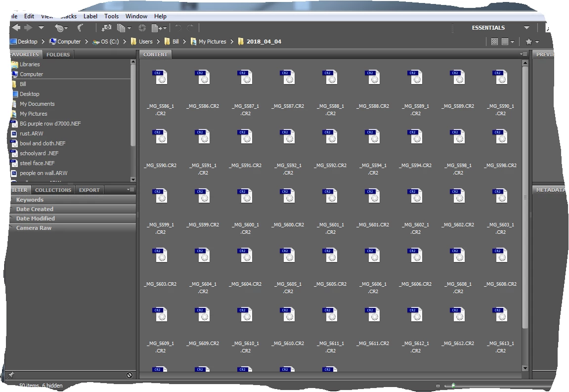The height and width of the screenshot is (392, 569).
Task: Open the output page-arrow dropdown
Action: pyautogui.click(x=159, y=28)
